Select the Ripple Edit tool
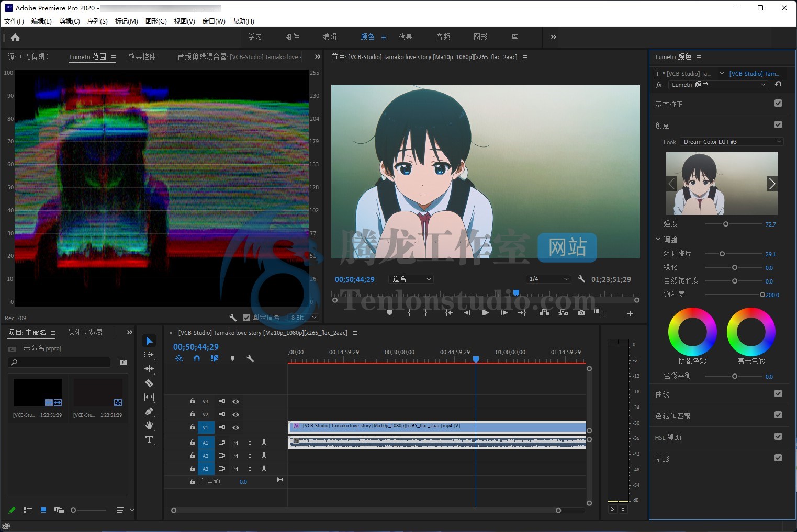This screenshot has height=532, width=797. tap(149, 369)
